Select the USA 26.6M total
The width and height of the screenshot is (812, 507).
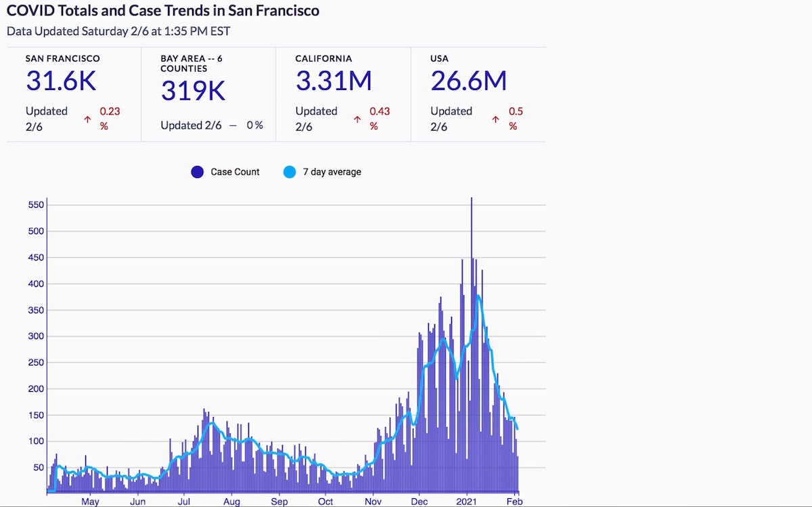468,81
